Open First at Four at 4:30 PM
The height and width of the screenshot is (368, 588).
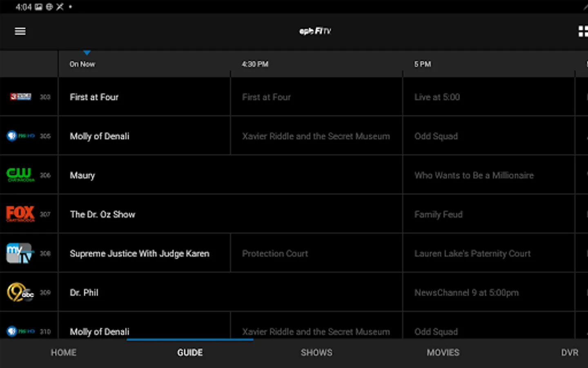coord(316,97)
